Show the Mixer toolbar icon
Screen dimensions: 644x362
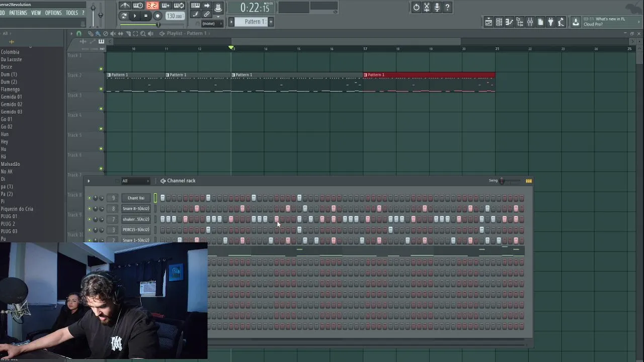coord(530,22)
